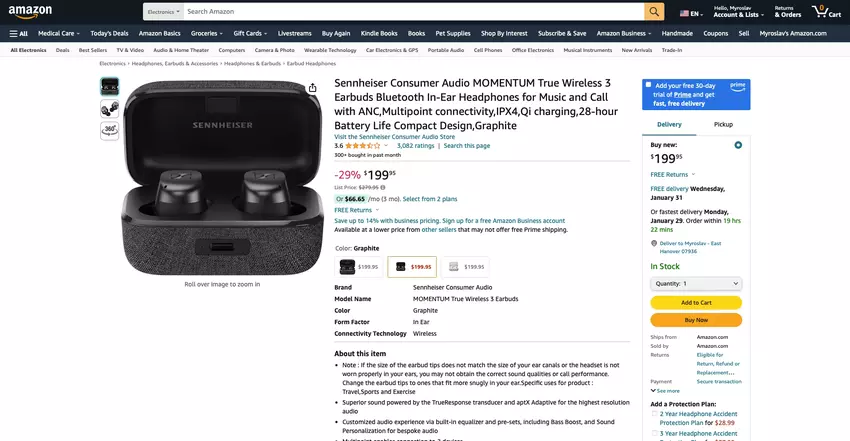
Task: Check the free 30-day Prime trial box
Action: [648, 85]
